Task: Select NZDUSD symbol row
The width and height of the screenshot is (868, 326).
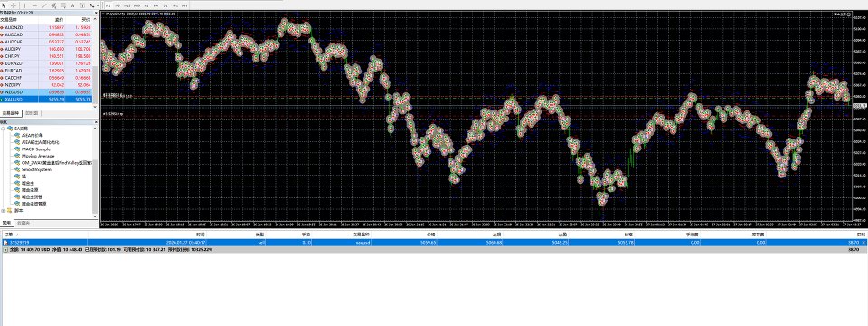Action: click(46, 92)
